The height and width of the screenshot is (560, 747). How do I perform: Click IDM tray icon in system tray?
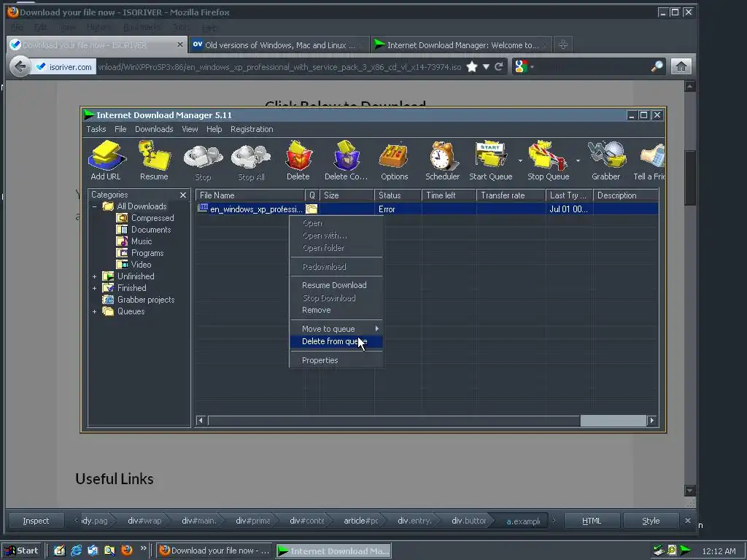coord(685,551)
